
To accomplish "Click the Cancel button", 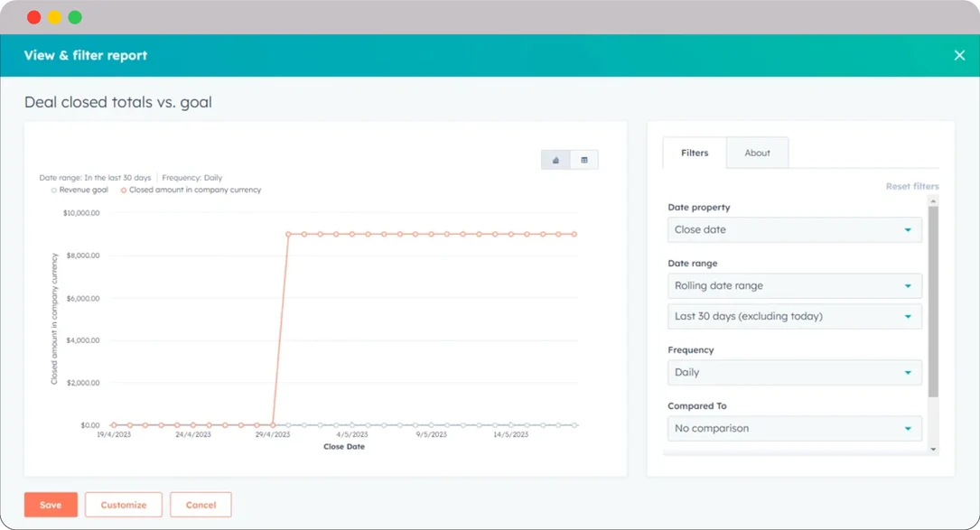I will (201, 505).
